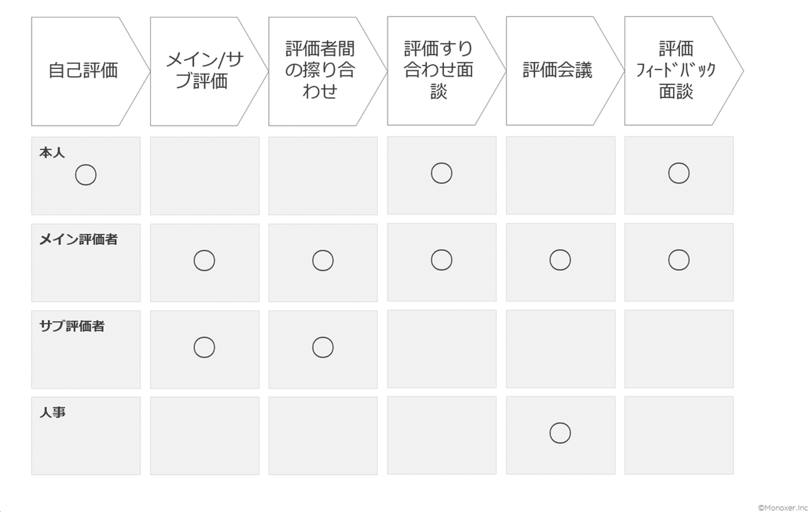Image resolution: width=812 pixels, height=512 pixels.
Task: Click 本人 circle under 評価フィードバック面談
Action: tap(679, 173)
